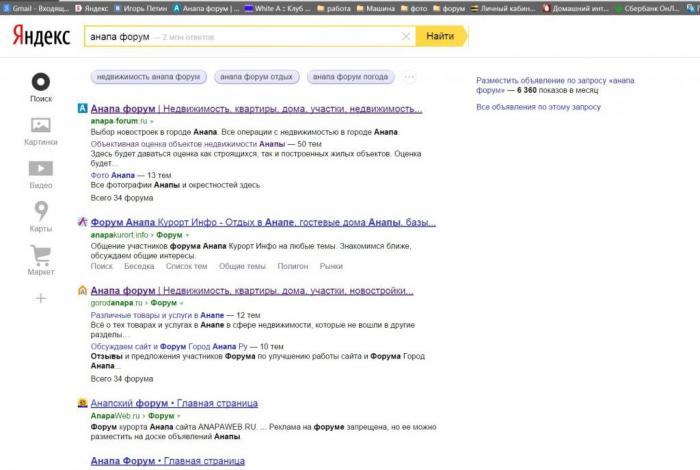
Task: Expand menu arrow next to gorodanapa.ru Форум
Action: (181, 303)
